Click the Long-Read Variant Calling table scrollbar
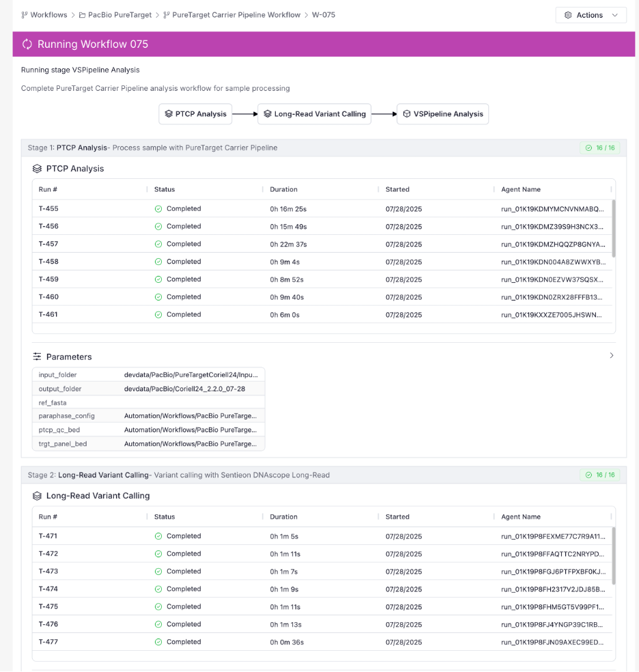Image resolution: width=639 pixels, height=672 pixels. (614, 556)
